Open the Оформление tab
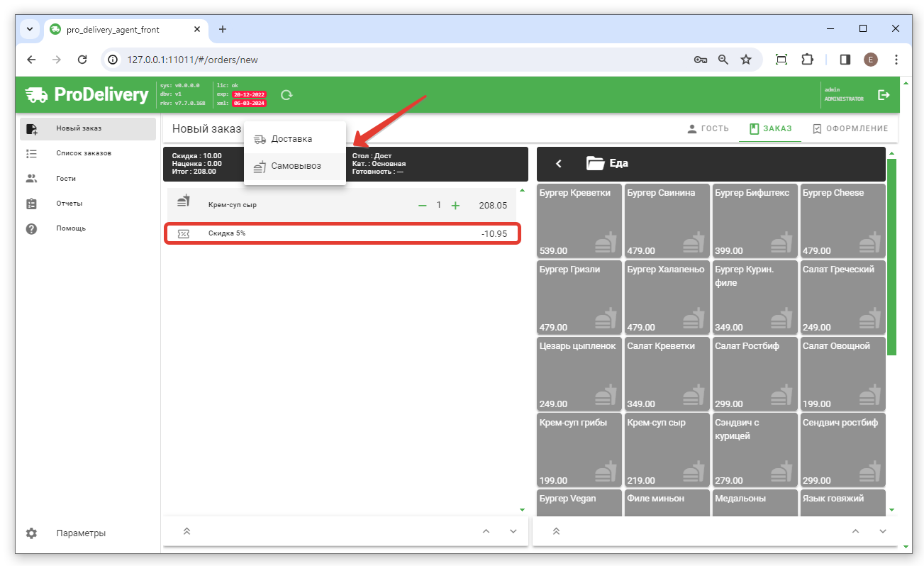Image resolution: width=924 pixels, height=566 pixels. tap(850, 129)
